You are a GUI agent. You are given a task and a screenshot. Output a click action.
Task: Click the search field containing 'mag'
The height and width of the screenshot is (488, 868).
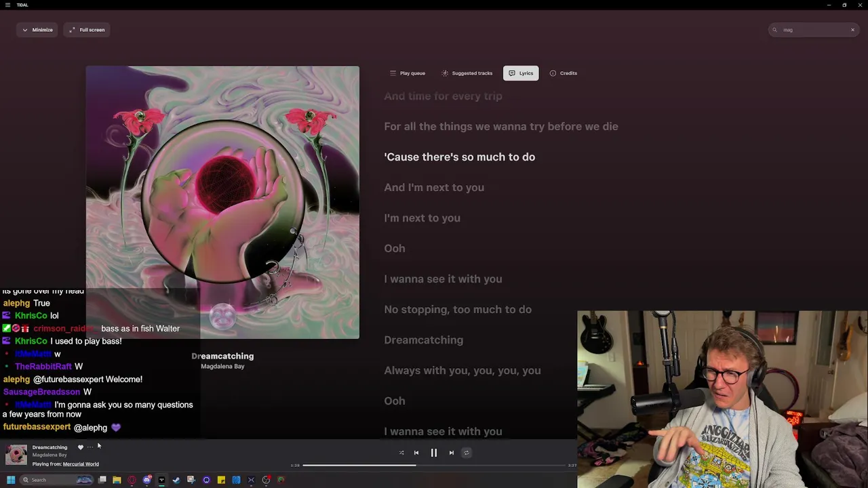click(x=814, y=30)
